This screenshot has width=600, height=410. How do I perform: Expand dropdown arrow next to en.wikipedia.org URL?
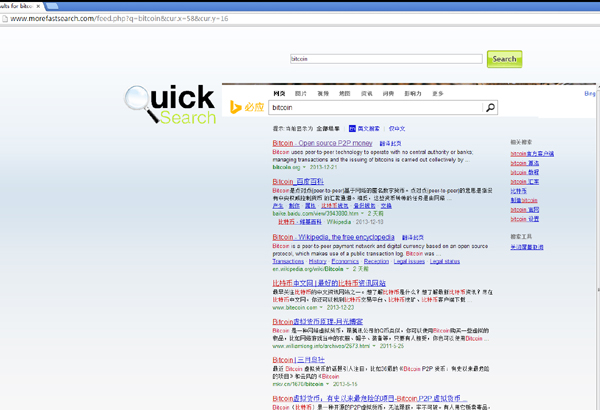(347, 269)
